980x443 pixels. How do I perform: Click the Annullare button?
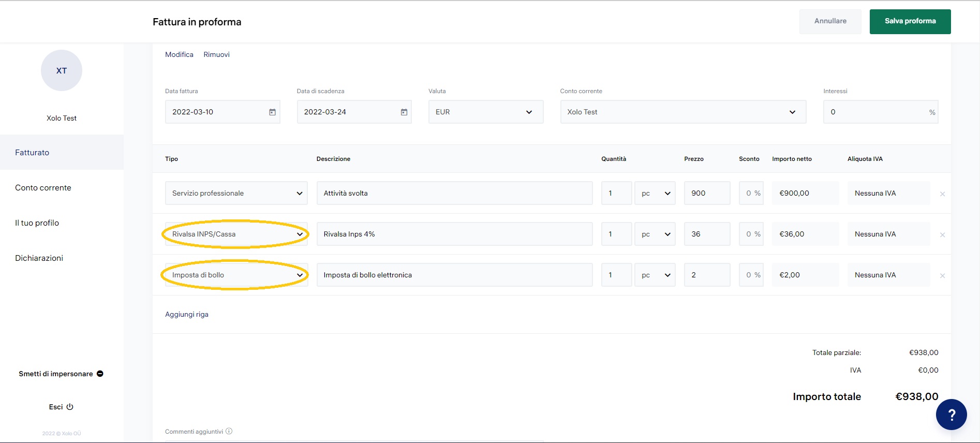(830, 21)
